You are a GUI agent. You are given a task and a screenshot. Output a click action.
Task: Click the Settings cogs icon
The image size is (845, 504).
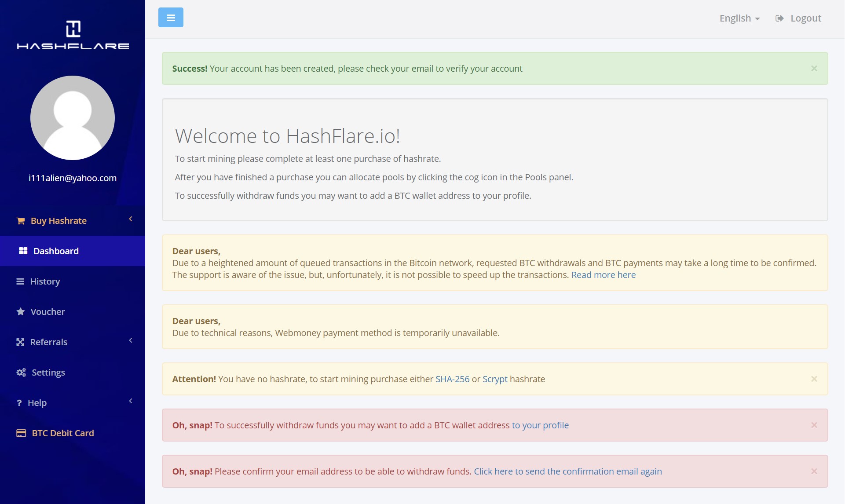click(21, 372)
